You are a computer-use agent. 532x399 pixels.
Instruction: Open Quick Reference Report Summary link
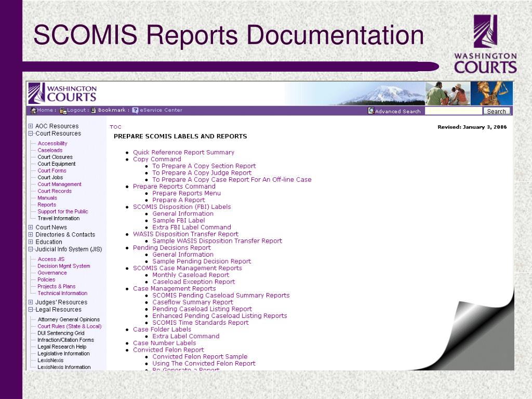(x=183, y=152)
